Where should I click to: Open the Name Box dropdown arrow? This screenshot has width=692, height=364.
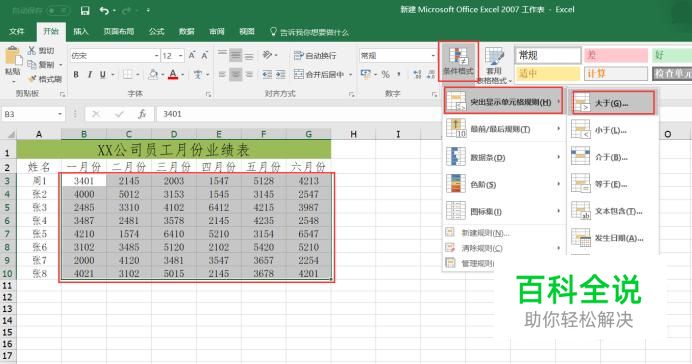(x=60, y=114)
